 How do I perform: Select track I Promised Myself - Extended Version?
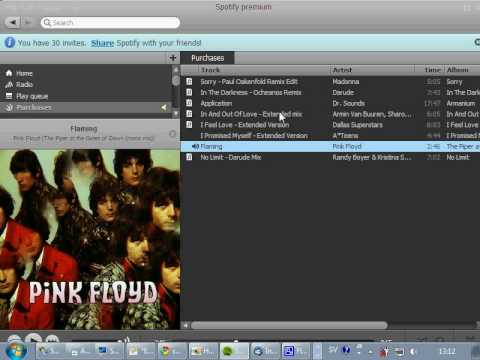click(254, 136)
